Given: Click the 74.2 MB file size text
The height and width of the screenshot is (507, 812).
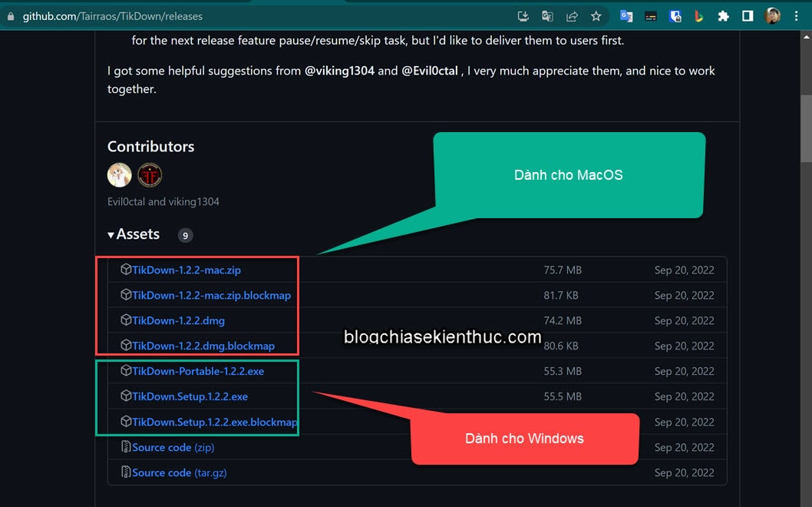Looking at the screenshot, I should point(563,321).
